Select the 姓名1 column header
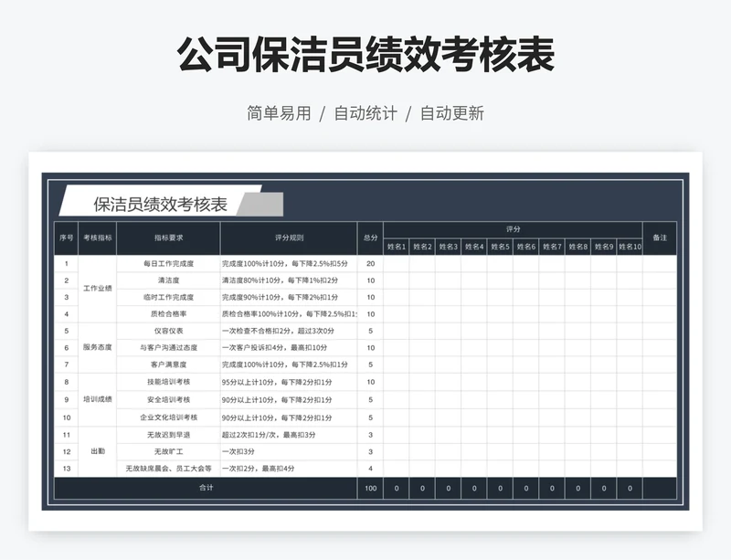The height and width of the screenshot is (560, 731). (397, 247)
